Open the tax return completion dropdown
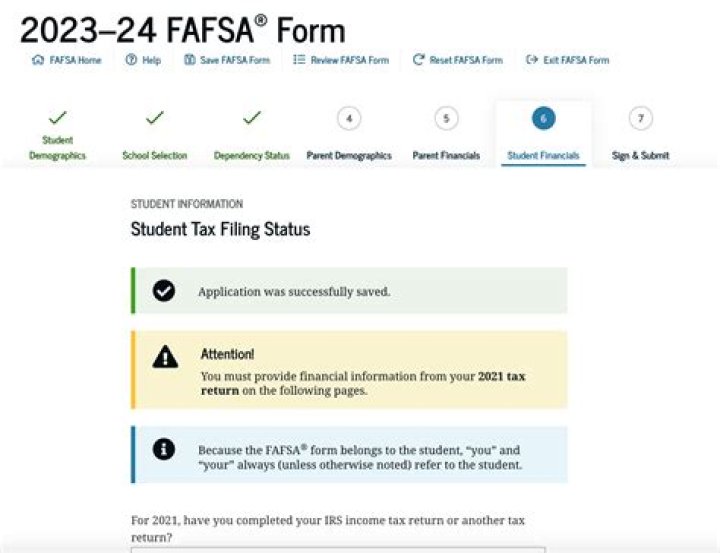Screen dimensions: 720x553 point(338,548)
